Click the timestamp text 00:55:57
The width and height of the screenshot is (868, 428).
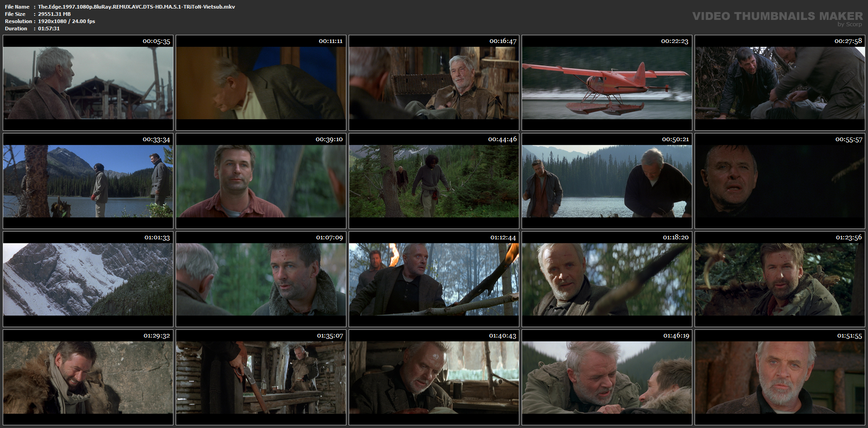849,139
